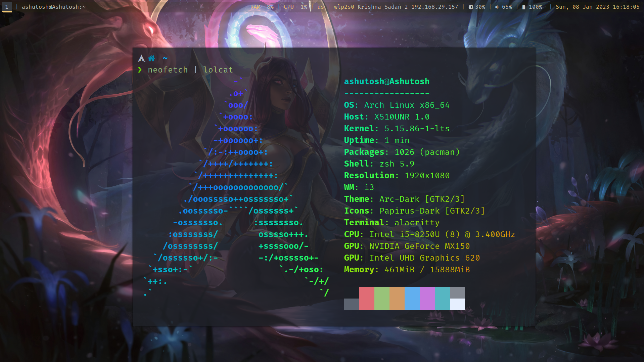The width and height of the screenshot is (644, 362).
Task: Click the Icons: Papirus-Dark line
Action: coord(414,211)
